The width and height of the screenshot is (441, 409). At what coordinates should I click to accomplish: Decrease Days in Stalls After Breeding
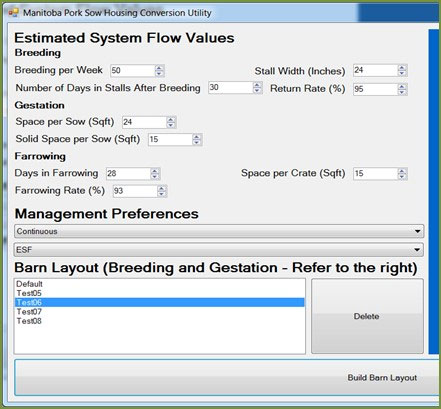point(257,91)
